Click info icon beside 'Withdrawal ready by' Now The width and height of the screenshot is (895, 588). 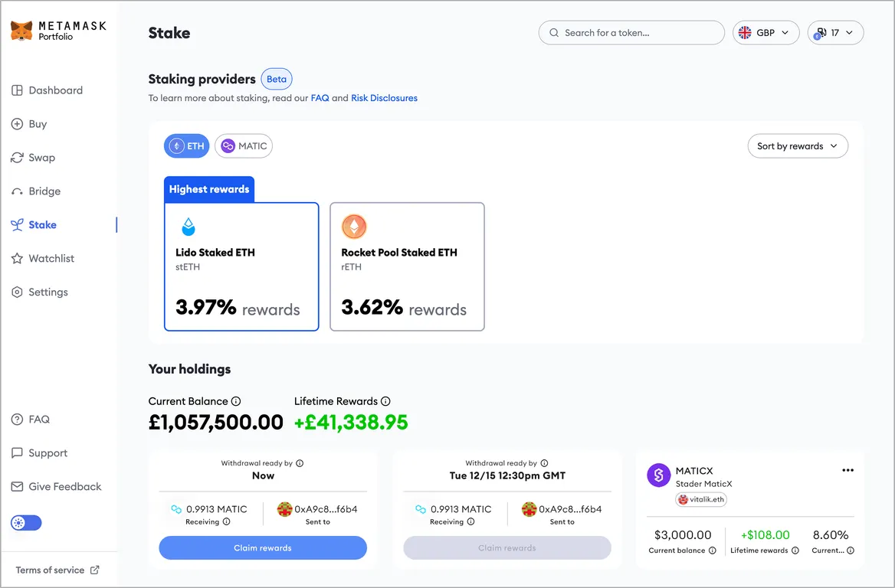tap(300, 463)
